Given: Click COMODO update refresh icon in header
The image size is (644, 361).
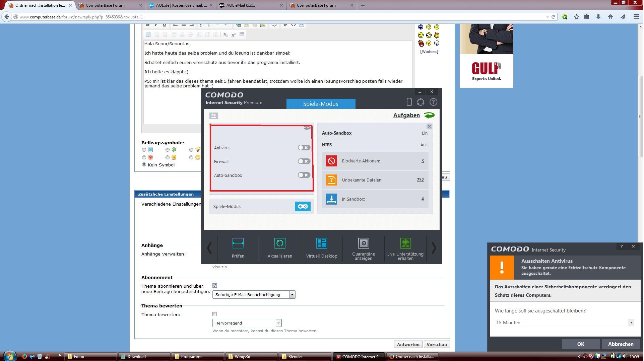Looking at the screenshot, I should (421, 102).
